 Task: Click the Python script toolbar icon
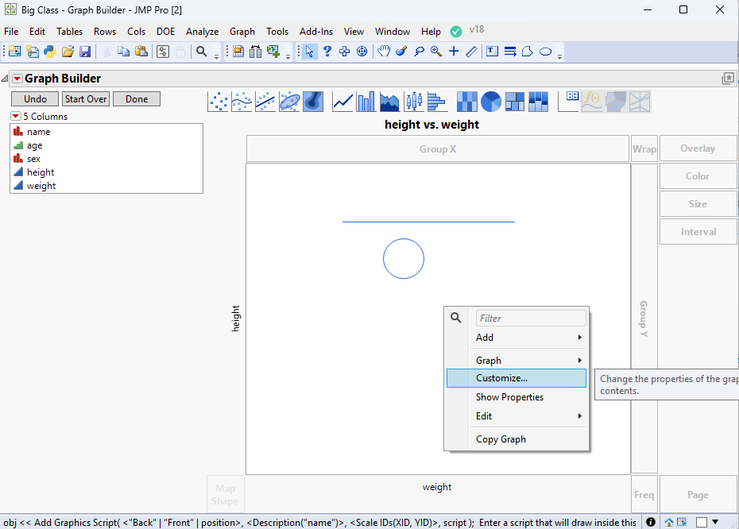(49, 52)
